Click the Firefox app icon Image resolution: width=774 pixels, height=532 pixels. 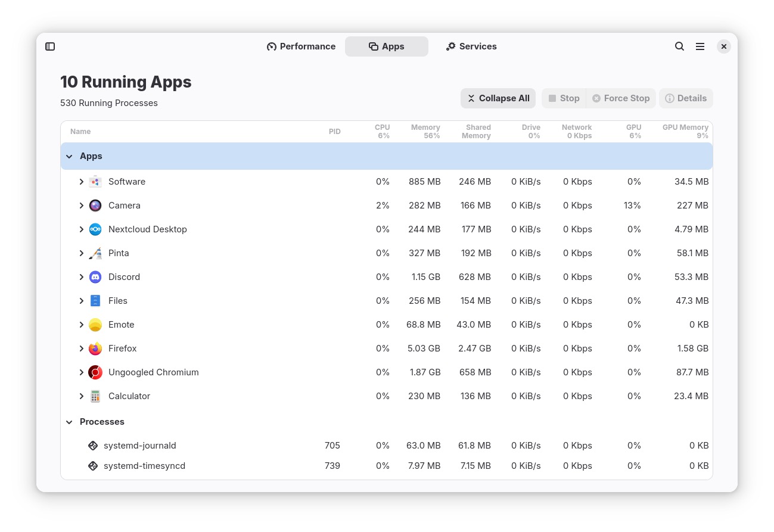click(x=95, y=349)
